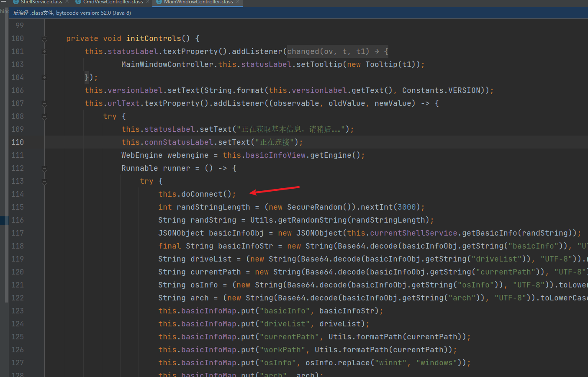Click 'setTooltip' on line 103
This screenshot has width=588, height=377.
pos(319,64)
